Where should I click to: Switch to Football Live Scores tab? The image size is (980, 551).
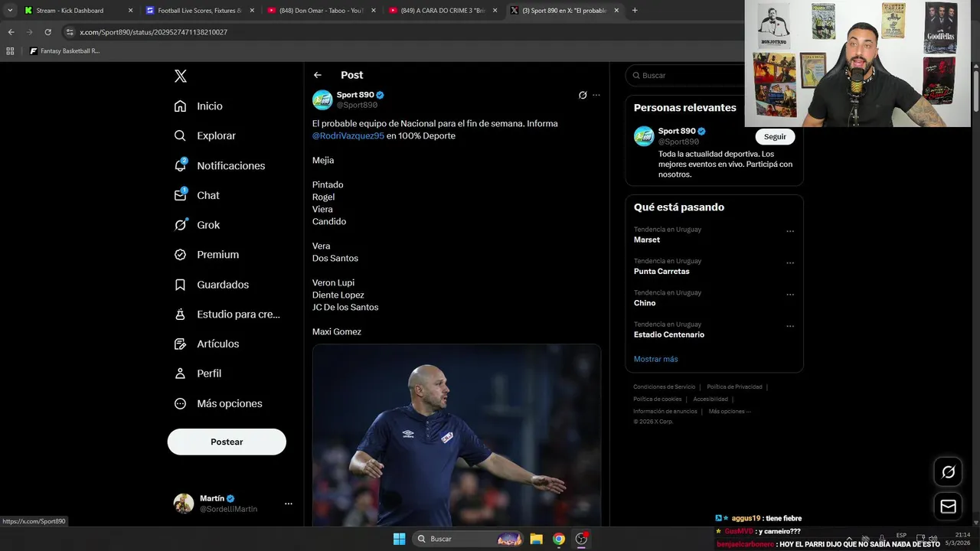coord(199,11)
